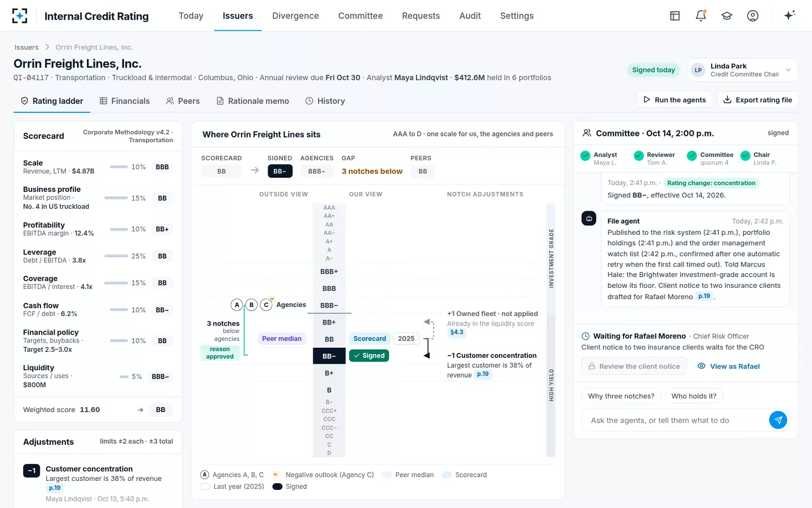Click the arrow beside Weighted score

(x=140, y=410)
